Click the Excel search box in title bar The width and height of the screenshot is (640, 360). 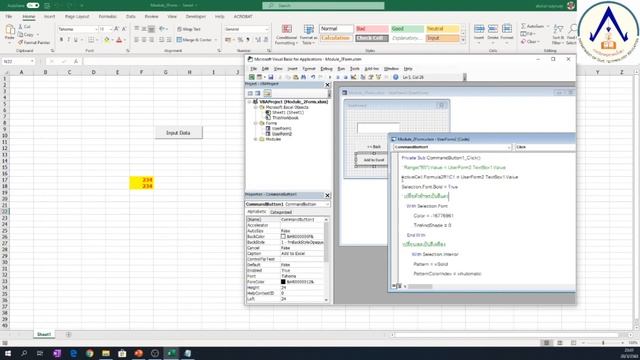(323, 5)
